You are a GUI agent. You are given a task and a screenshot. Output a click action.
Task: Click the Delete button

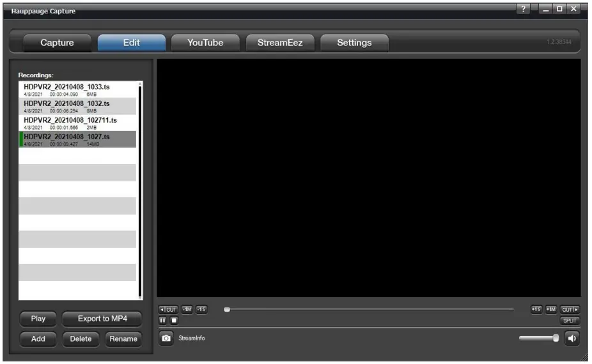81,339
